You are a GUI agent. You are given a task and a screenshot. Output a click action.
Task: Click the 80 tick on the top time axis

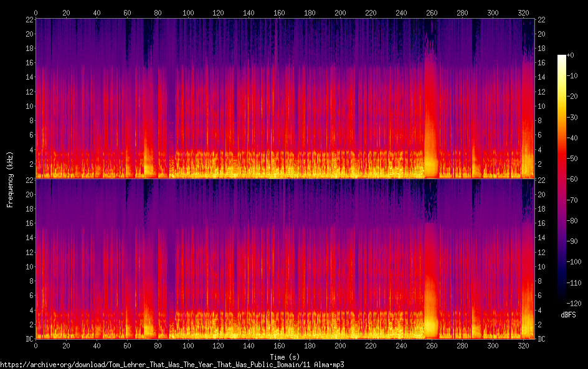pos(158,13)
